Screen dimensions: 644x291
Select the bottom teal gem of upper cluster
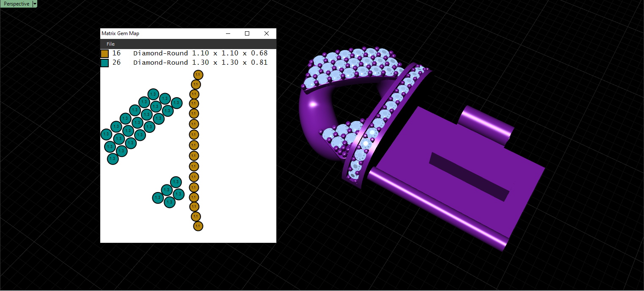[x=113, y=159]
